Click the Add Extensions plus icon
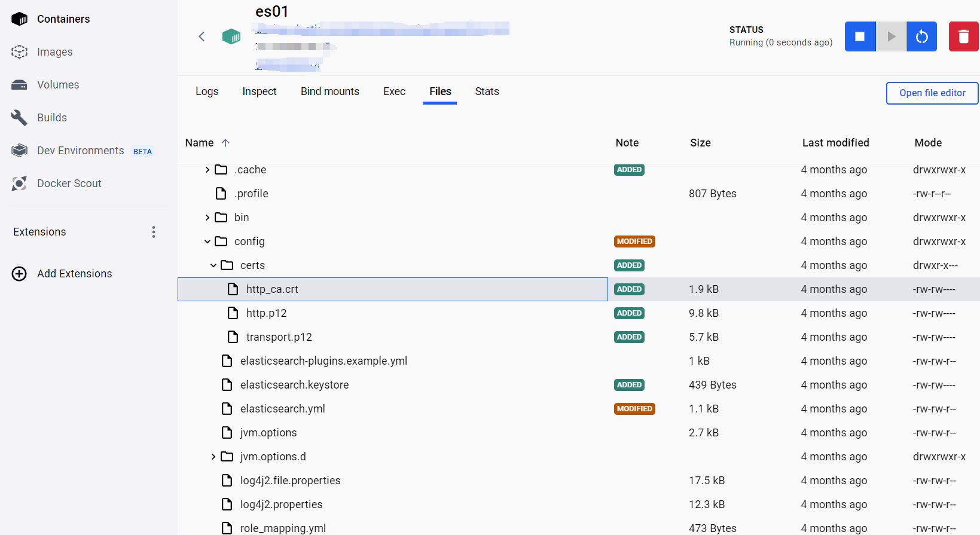The width and height of the screenshot is (980, 535). pos(19,274)
